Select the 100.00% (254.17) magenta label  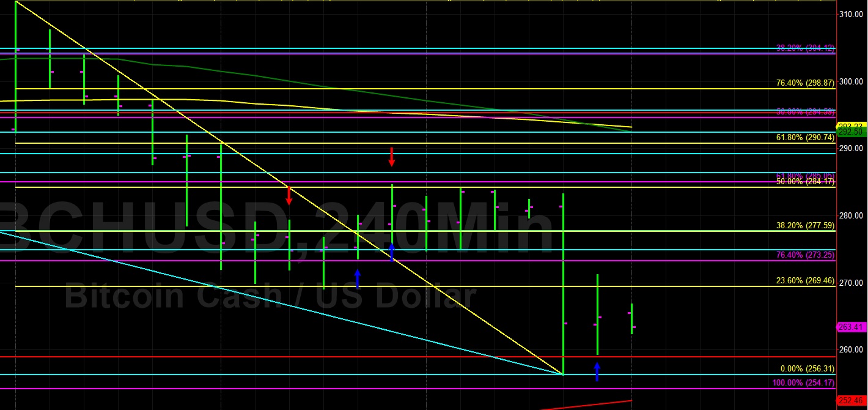[803, 383]
